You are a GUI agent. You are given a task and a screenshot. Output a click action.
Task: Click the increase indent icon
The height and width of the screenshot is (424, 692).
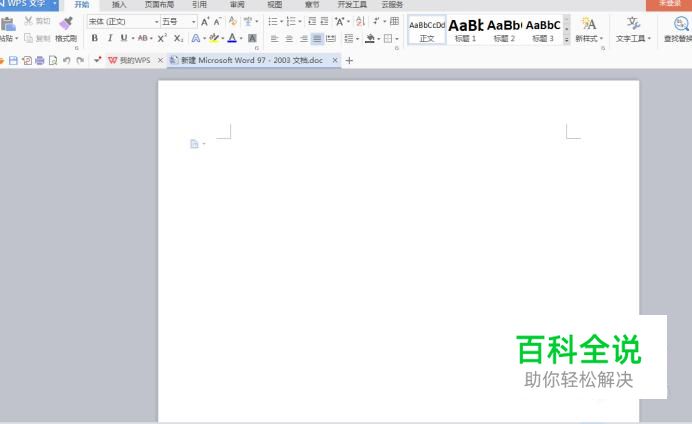pyautogui.click(x=324, y=21)
